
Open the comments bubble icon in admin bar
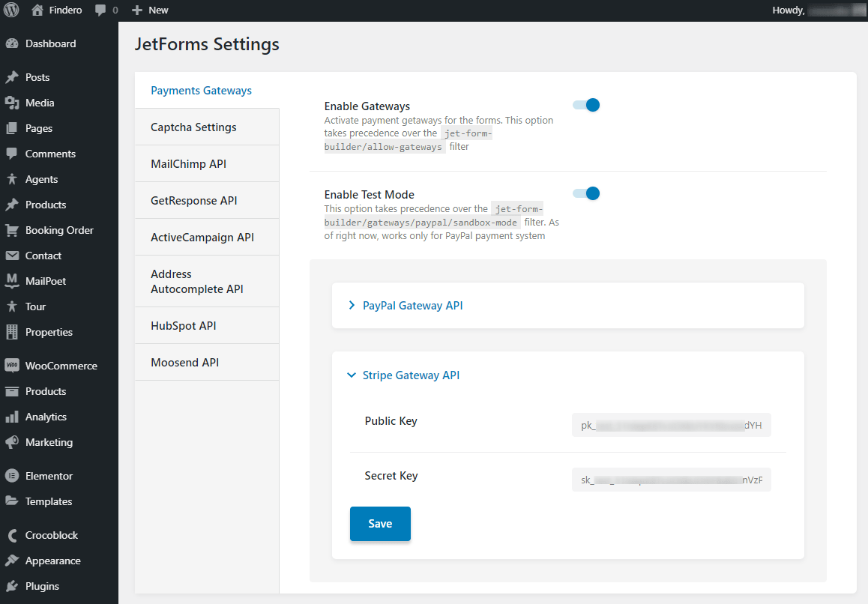tap(100, 10)
